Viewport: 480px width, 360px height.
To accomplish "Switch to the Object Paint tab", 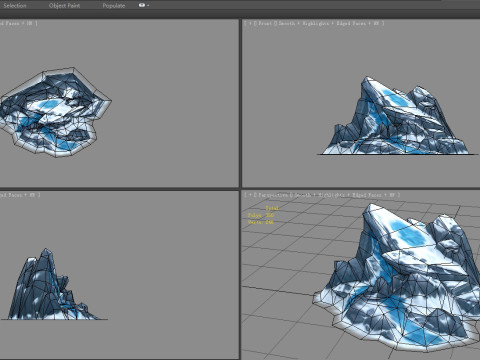I will (x=64, y=6).
